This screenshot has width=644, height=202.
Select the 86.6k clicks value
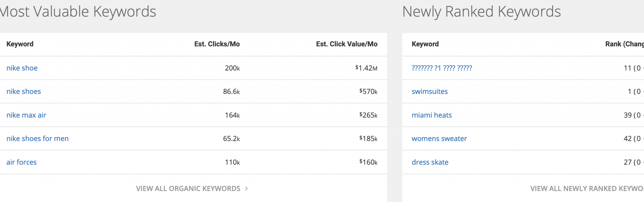(231, 91)
